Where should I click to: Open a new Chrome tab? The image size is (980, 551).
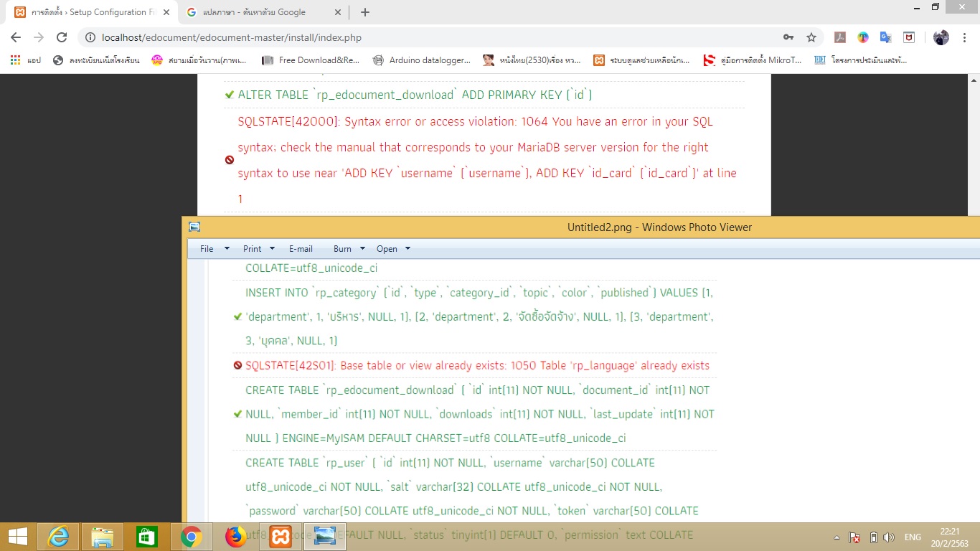[x=365, y=12]
